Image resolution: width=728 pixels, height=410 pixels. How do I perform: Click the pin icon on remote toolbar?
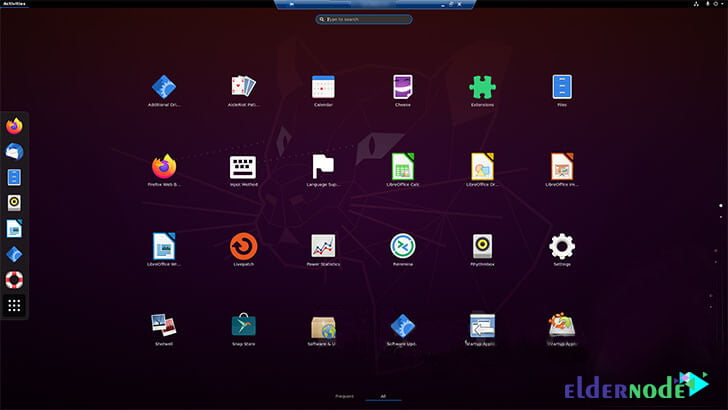(292, 4)
